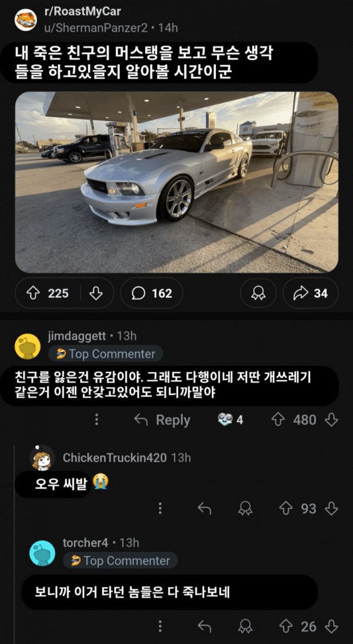The width and height of the screenshot is (353, 644).
Task: Click torcher4's Top Commenter badge
Action: (x=121, y=561)
